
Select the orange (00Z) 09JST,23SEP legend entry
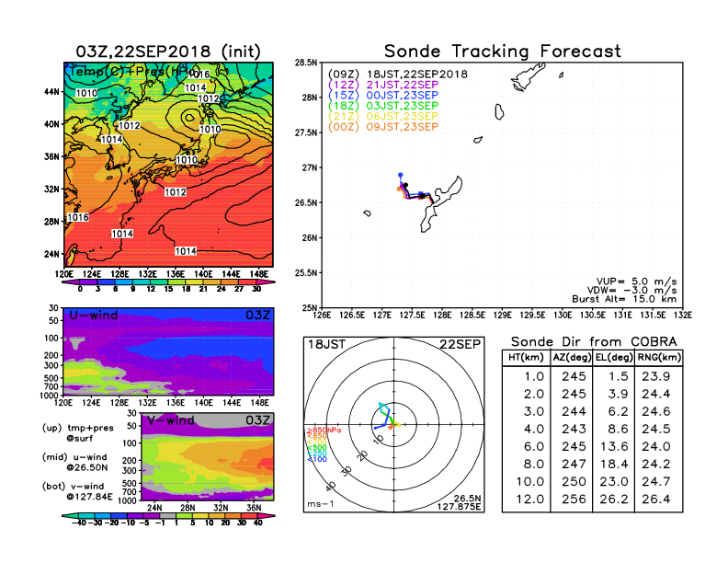click(383, 127)
